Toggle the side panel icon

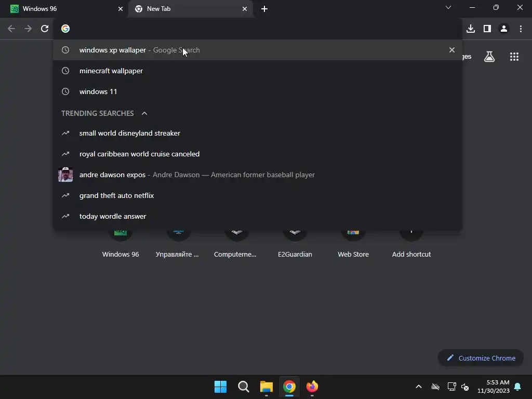click(x=487, y=29)
